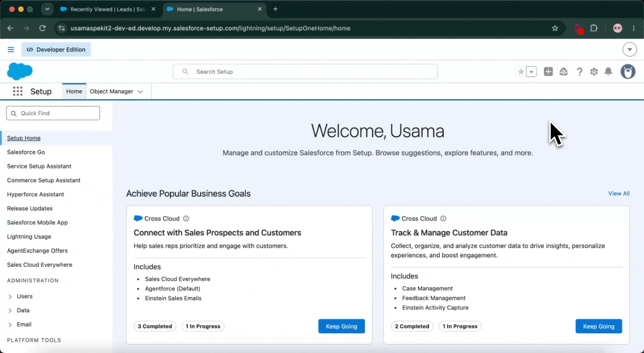Go back in browser history
The image size is (644, 353).
(x=10, y=28)
